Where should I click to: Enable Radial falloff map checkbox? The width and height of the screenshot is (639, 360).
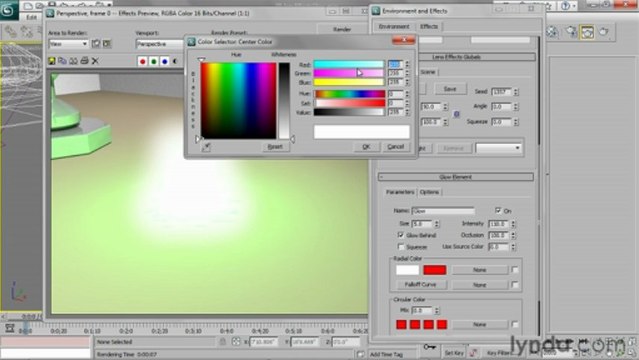[515, 285]
